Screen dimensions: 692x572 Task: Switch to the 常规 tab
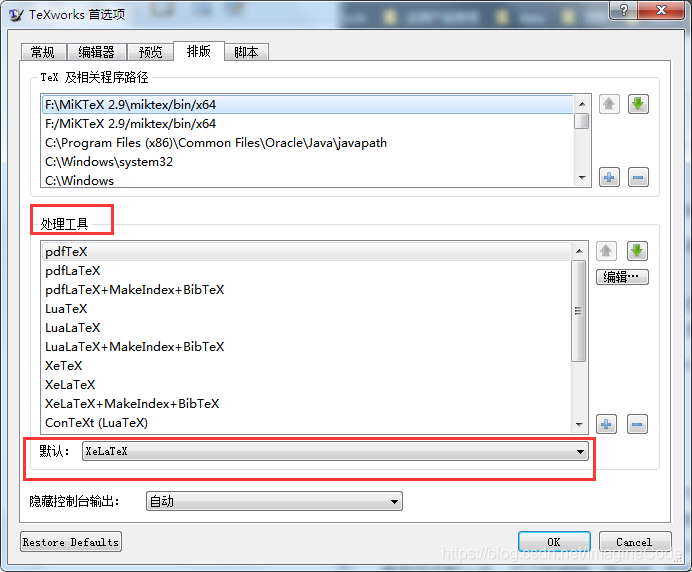point(43,52)
